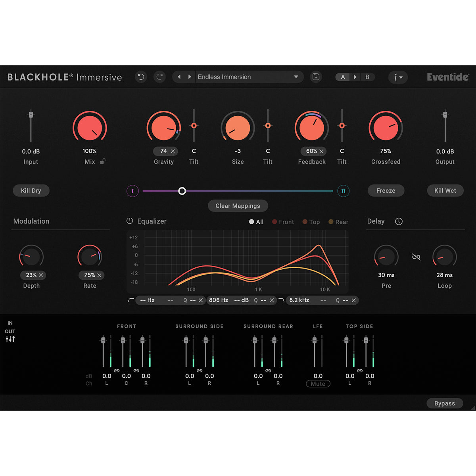Switch from preset slot A to B

click(x=368, y=77)
